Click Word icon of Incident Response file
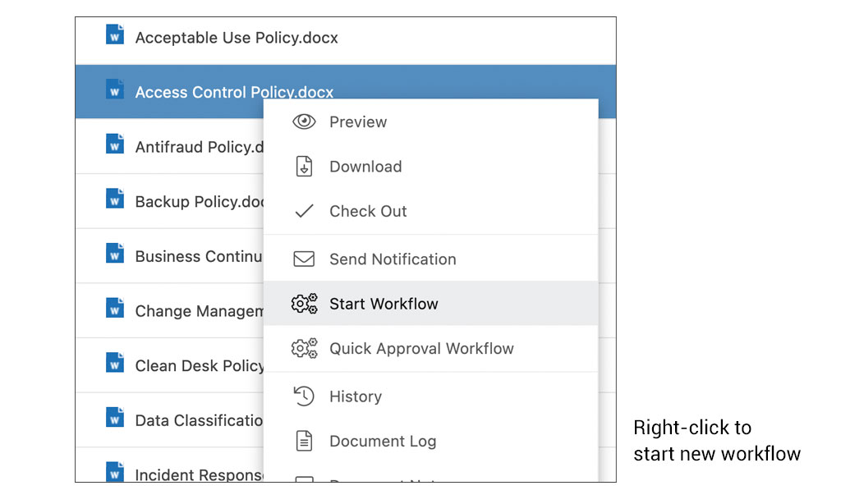The width and height of the screenshot is (841, 504). (115, 472)
